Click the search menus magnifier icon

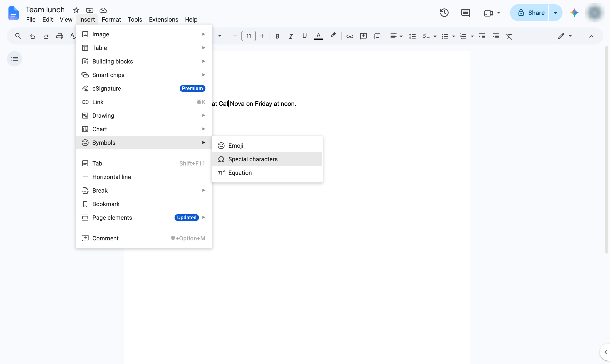coord(18,36)
